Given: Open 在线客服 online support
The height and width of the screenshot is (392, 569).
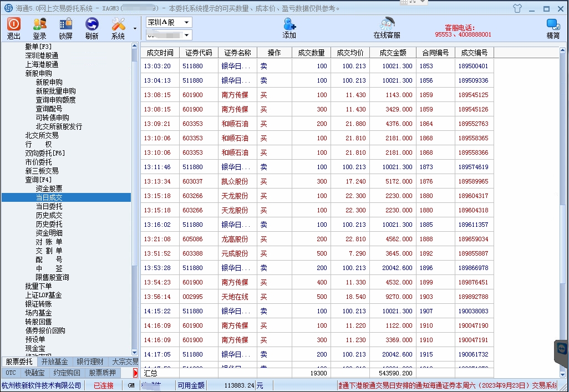Looking at the screenshot, I should (x=387, y=28).
